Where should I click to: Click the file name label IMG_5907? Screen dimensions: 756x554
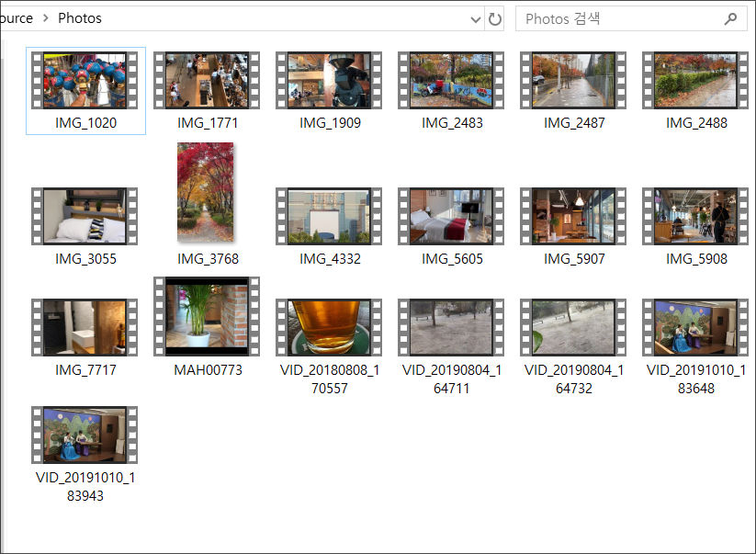coord(574,259)
